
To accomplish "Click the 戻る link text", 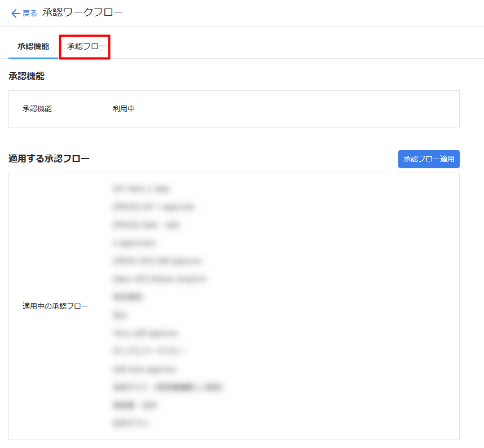I will coord(30,14).
